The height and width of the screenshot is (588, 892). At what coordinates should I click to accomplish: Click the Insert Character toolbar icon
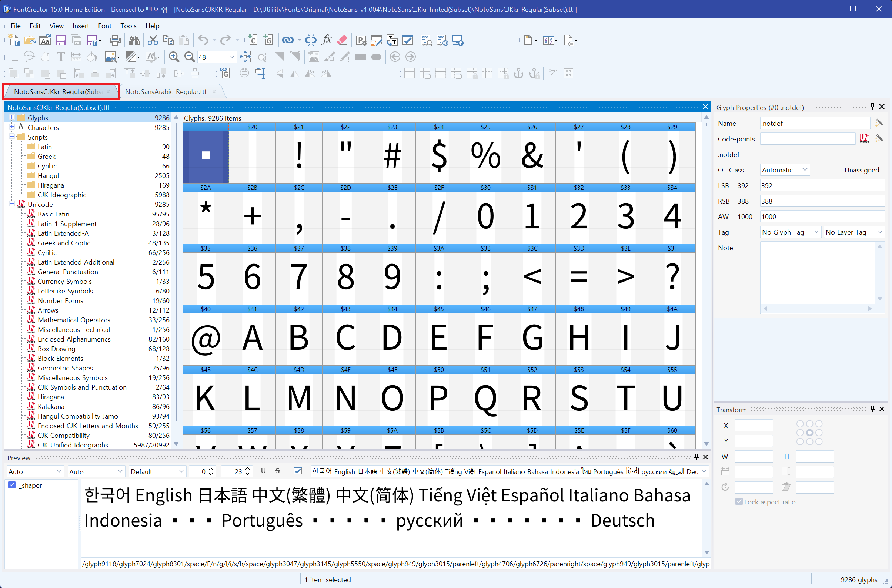click(253, 40)
